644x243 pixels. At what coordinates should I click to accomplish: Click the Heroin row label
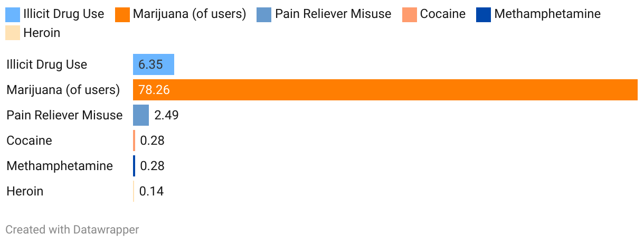[25, 191]
